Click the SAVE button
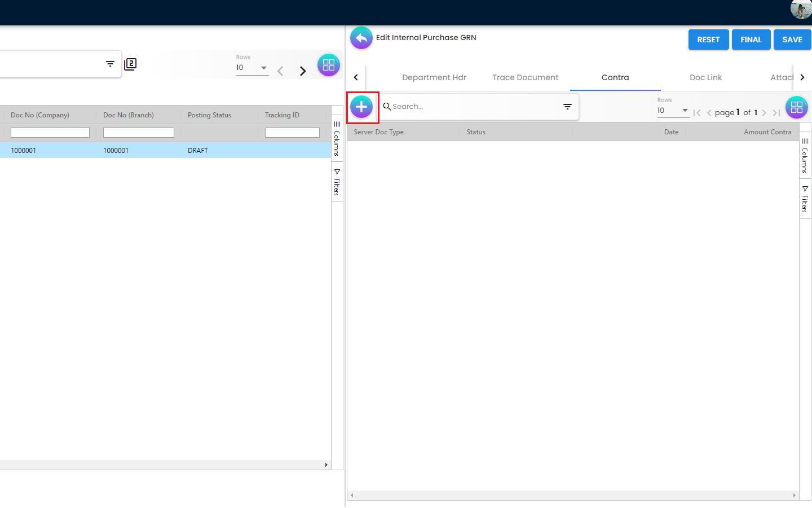This screenshot has height=508, width=812. click(792, 40)
